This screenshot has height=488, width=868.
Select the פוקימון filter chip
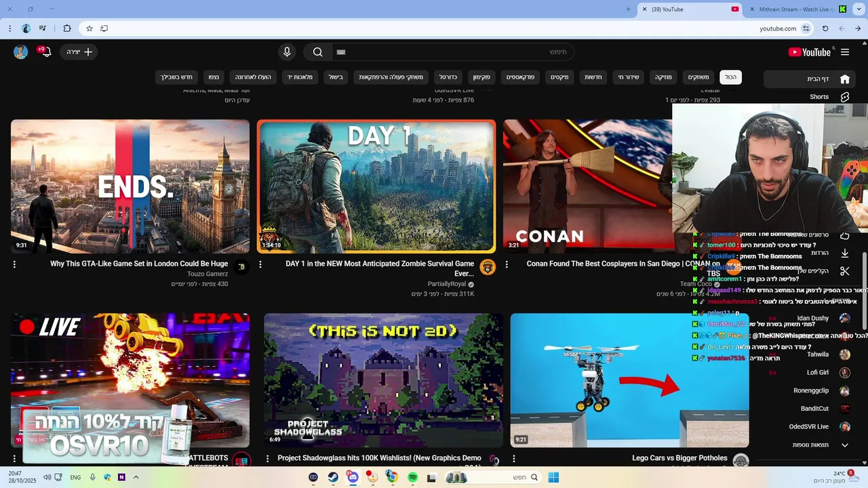click(x=482, y=77)
